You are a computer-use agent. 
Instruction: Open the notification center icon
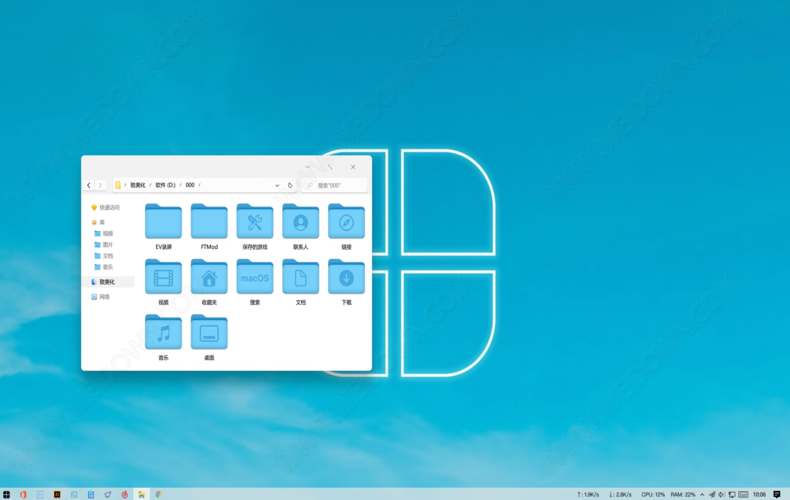click(x=777, y=494)
